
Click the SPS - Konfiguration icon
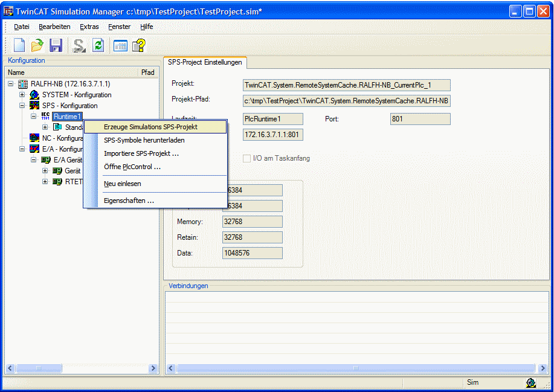[x=34, y=105]
